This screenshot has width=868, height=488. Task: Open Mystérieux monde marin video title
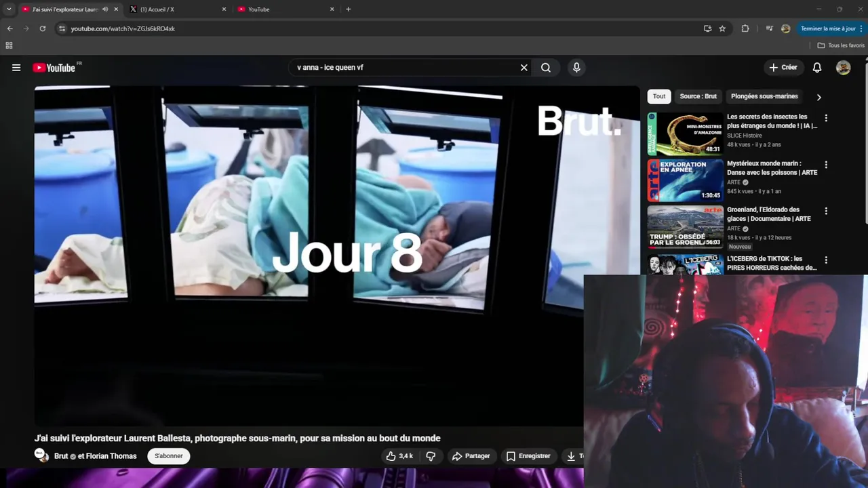click(772, 168)
